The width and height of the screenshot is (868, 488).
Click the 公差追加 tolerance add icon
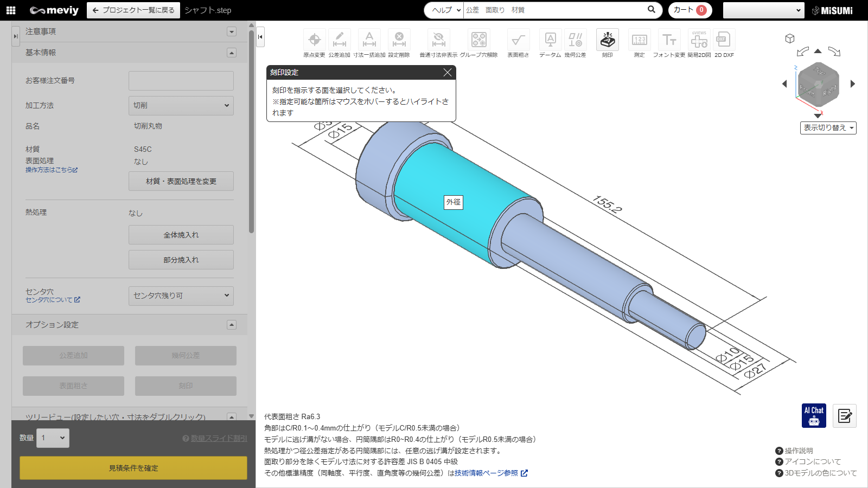click(339, 40)
